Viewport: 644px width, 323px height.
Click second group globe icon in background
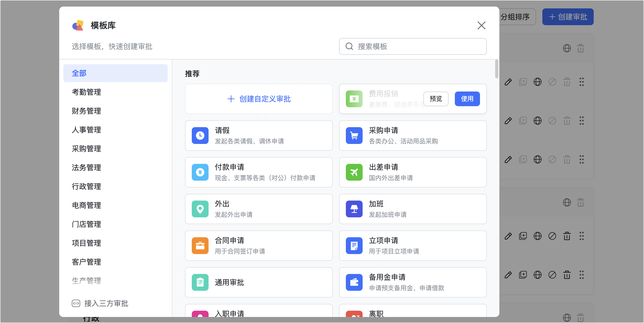(567, 202)
